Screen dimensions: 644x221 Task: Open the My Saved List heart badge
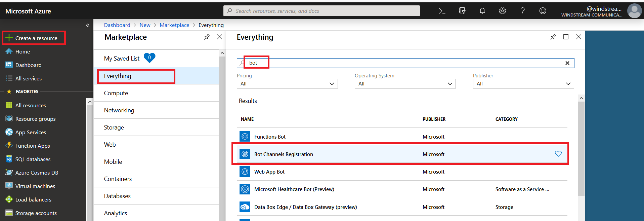pos(149,58)
